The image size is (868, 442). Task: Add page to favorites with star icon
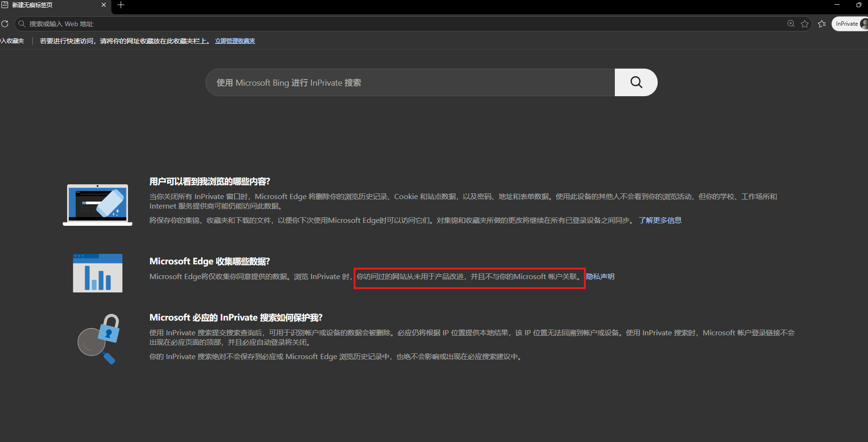click(805, 24)
